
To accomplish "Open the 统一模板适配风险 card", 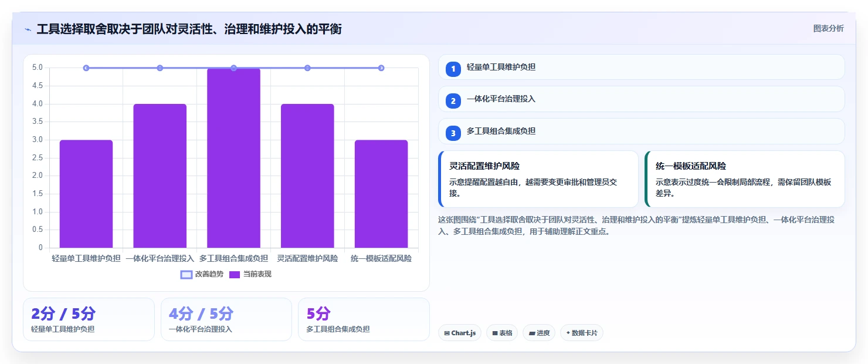I will tap(745, 179).
